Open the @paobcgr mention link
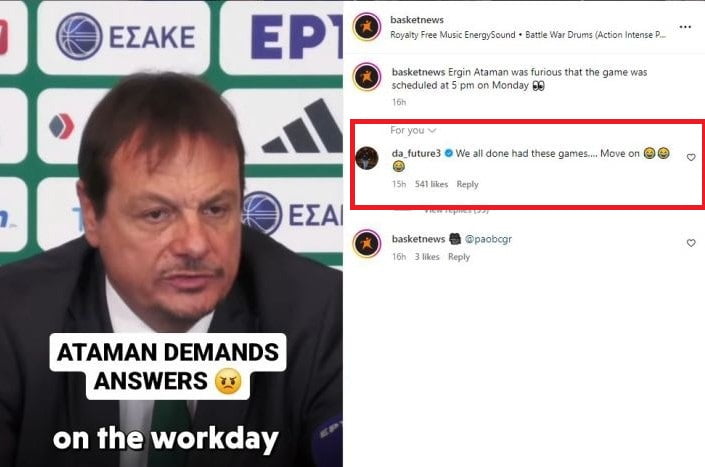This screenshot has width=705, height=467. pos(488,239)
